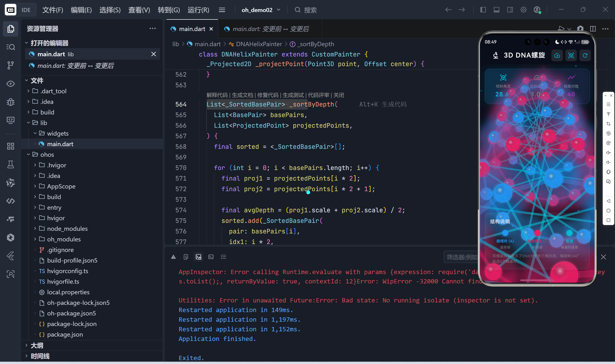Open the 运行(R) menu
615x364 pixels.
tap(198, 10)
